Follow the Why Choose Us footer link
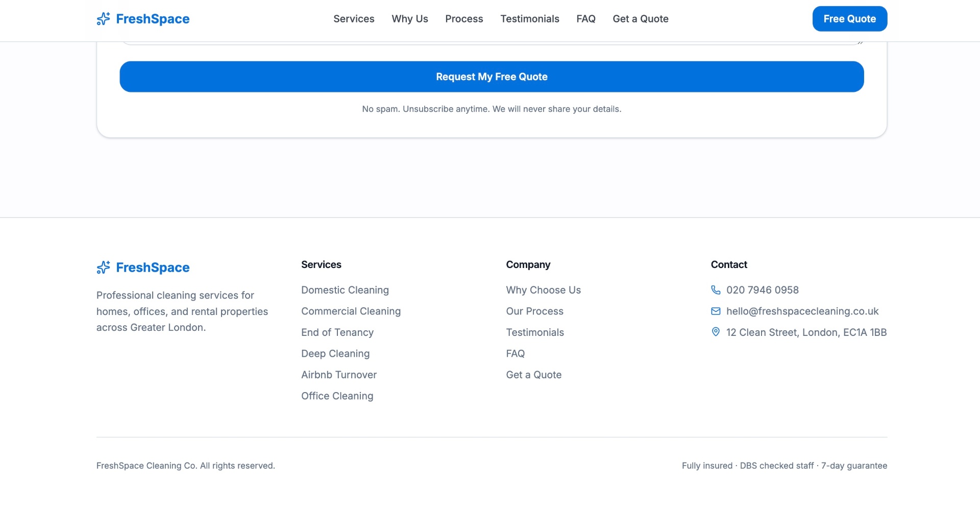Viewport: 980px width, 511px height. [x=544, y=290]
